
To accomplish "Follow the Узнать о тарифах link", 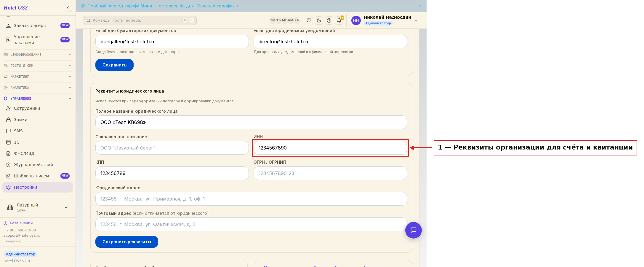I will pos(216,6).
